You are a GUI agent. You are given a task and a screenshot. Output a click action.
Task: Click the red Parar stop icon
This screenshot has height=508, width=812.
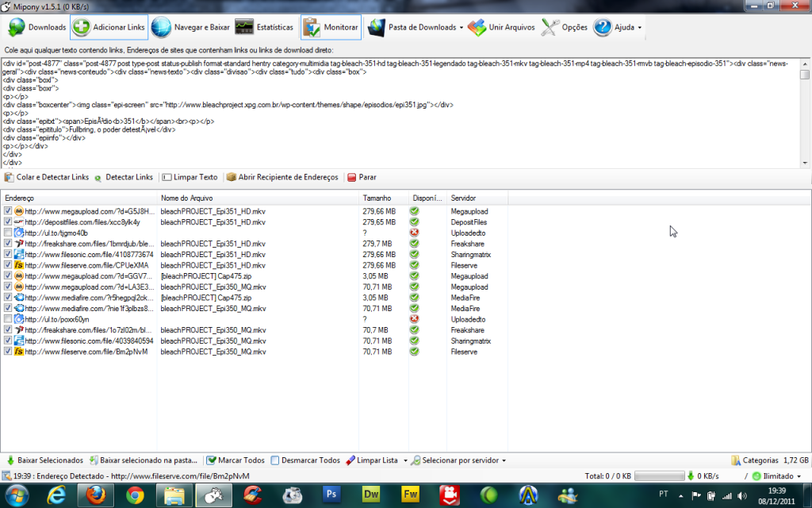(x=352, y=177)
